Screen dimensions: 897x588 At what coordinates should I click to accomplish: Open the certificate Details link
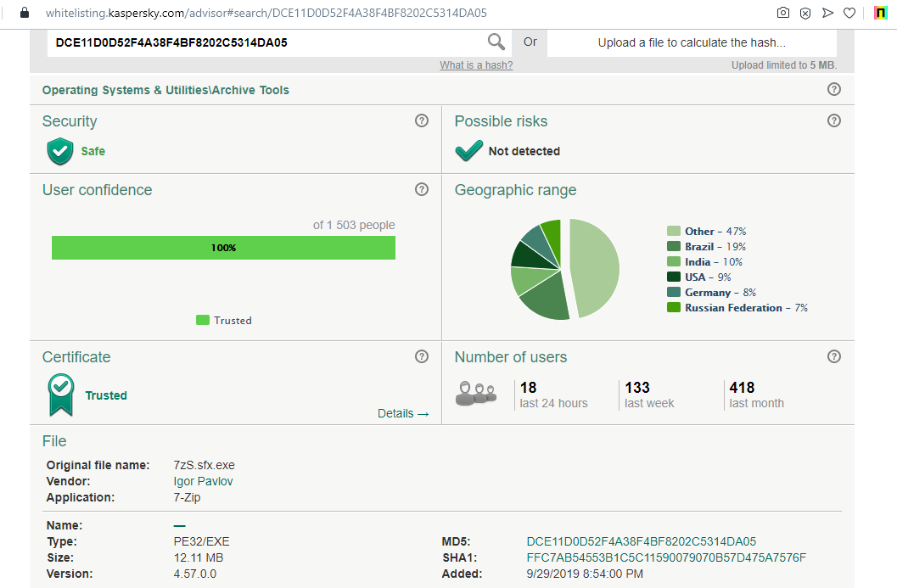[x=403, y=413]
